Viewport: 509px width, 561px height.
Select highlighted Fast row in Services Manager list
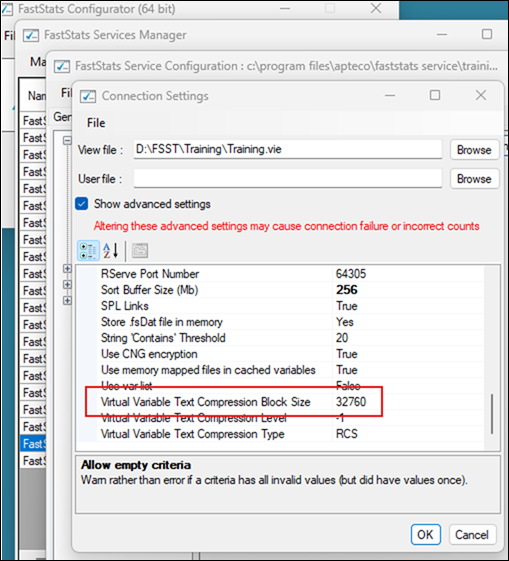click(33, 444)
